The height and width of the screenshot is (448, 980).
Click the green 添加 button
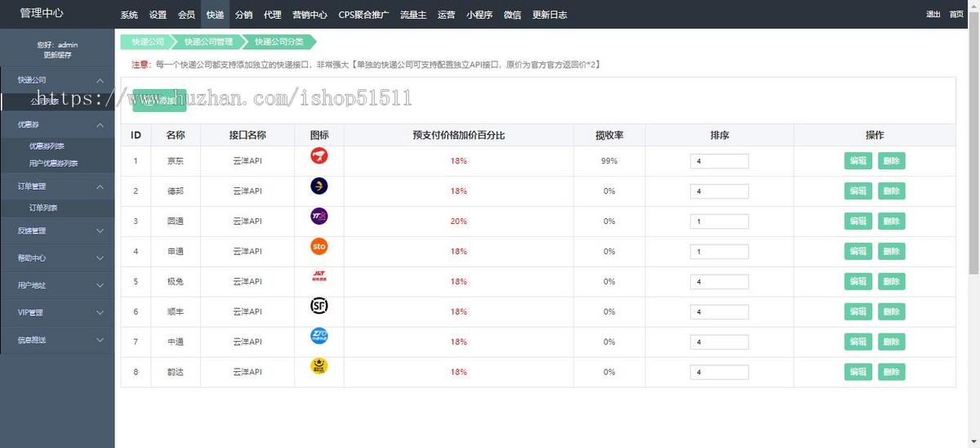159,100
